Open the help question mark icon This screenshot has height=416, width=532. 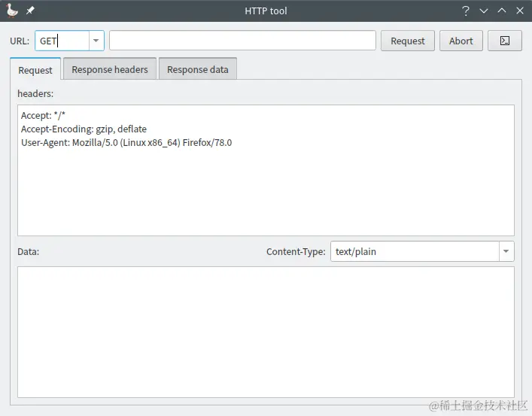click(466, 11)
